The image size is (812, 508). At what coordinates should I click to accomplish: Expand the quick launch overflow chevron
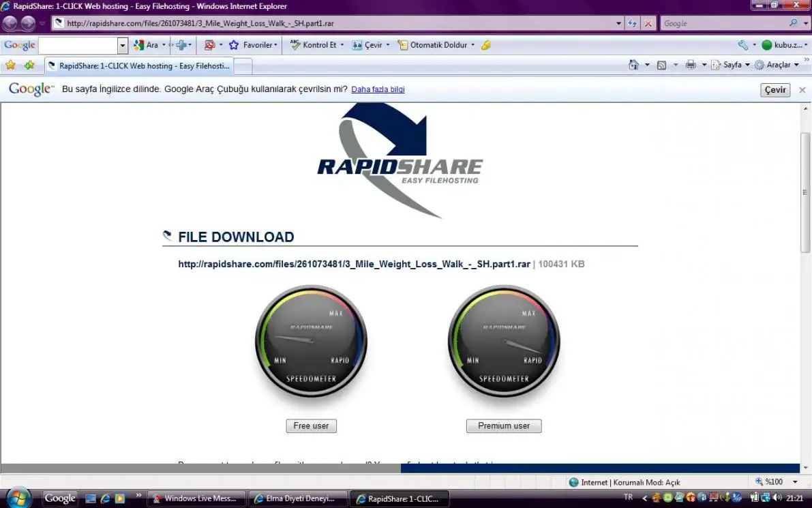(138, 495)
